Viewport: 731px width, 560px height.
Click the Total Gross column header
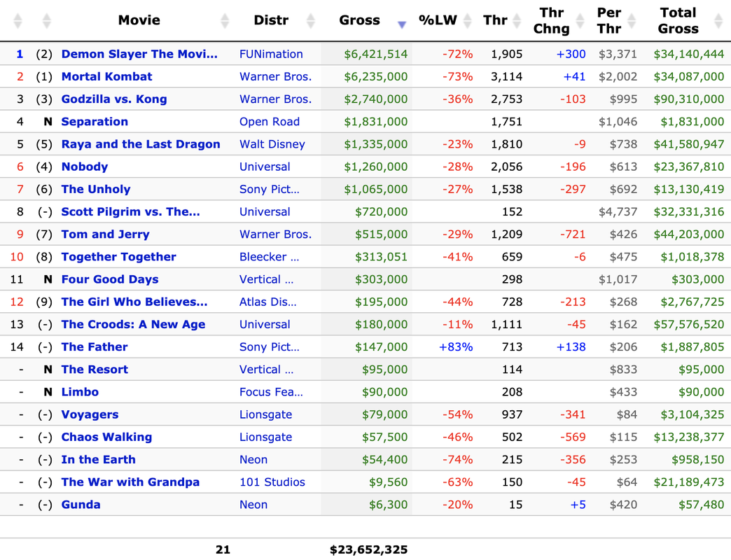678,20
